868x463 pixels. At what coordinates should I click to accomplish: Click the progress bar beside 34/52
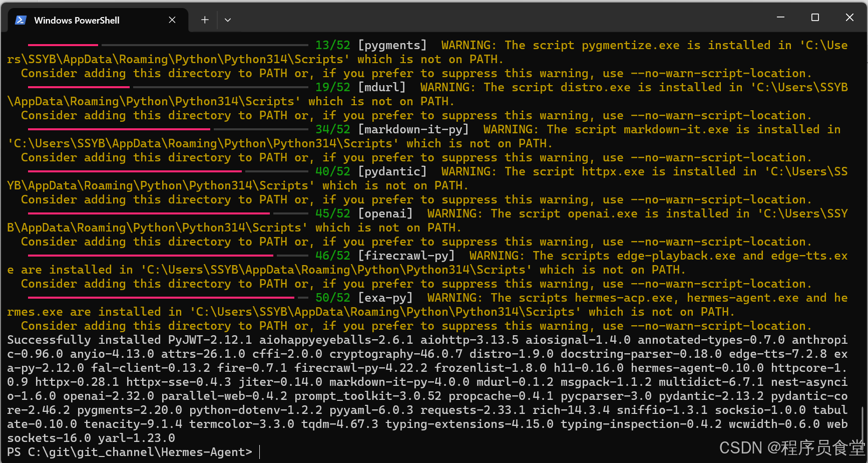pyautogui.click(x=168, y=129)
